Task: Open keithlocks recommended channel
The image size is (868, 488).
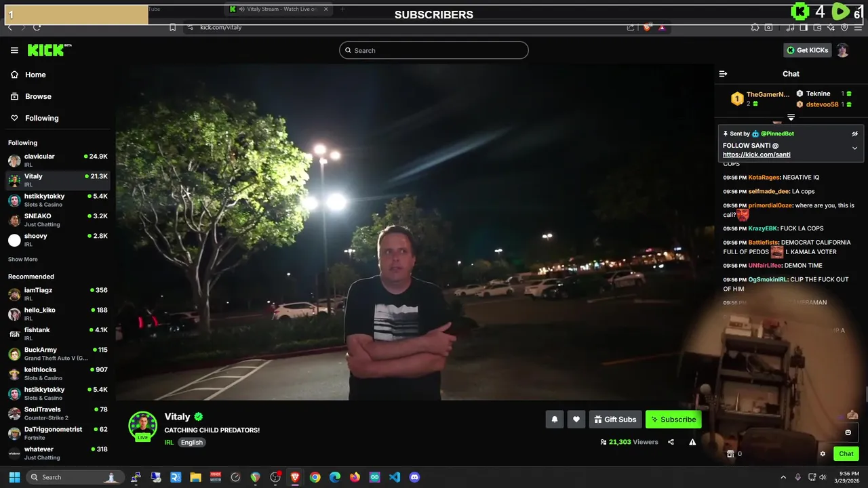Action: (58, 373)
